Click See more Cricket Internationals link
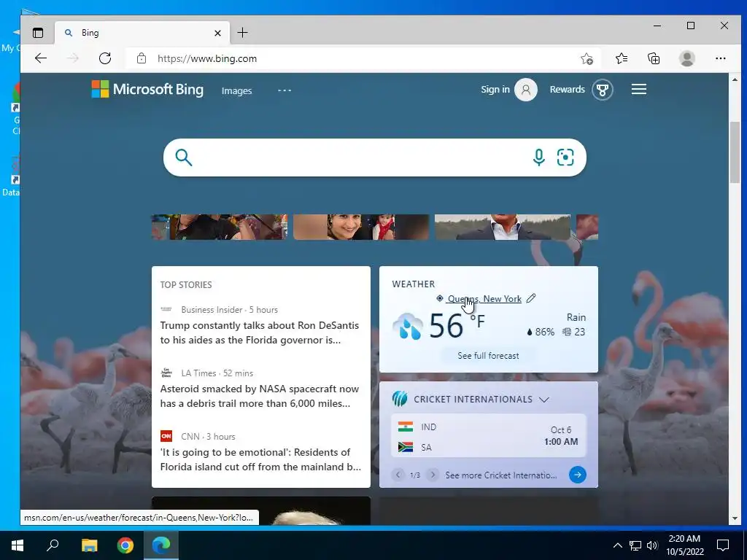 tap(500, 475)
